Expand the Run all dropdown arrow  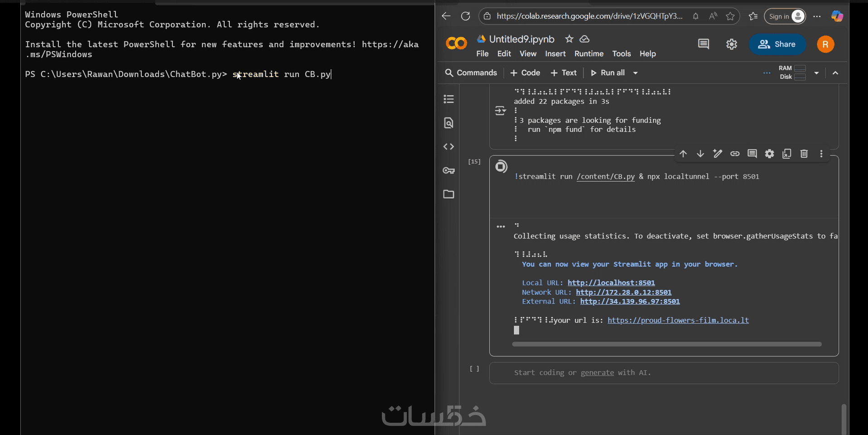click(x=636, y=72)
